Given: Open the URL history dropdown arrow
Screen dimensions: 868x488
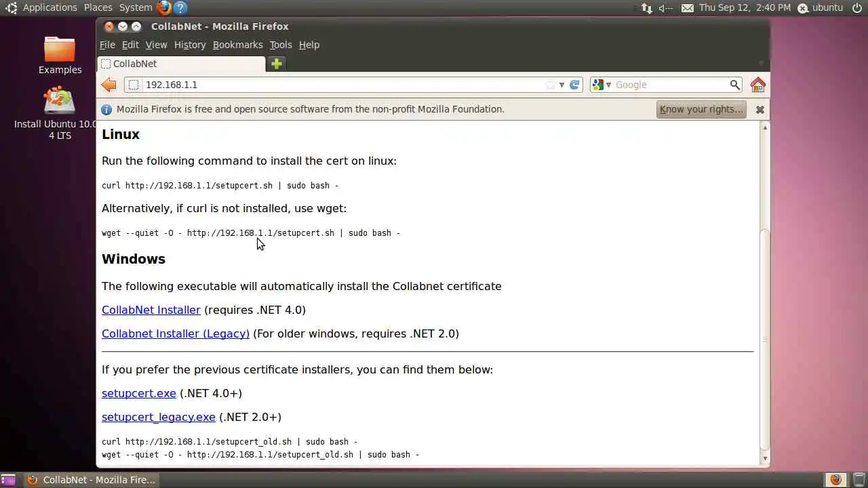Looking at the screenshot, I should click(x=561, y=85).
